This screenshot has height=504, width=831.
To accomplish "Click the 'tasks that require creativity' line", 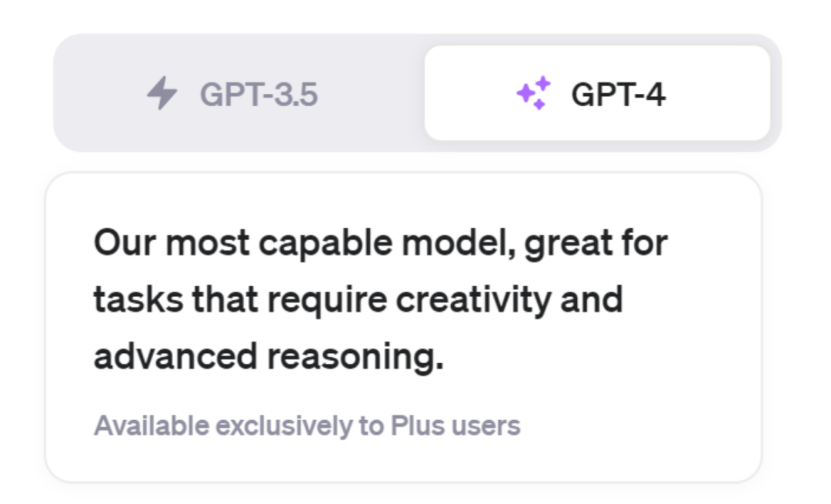I will (359, 300).
